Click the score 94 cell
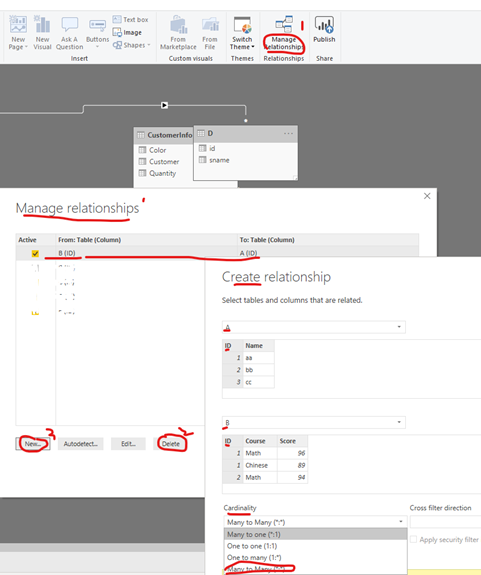Image resolution: width=481 pixels, height=575 pixels. 292,477
